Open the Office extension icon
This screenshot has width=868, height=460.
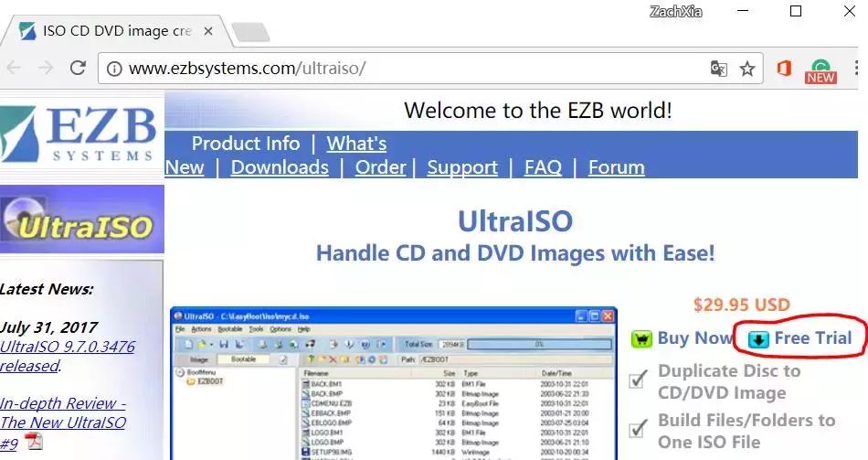coord(784,69)
